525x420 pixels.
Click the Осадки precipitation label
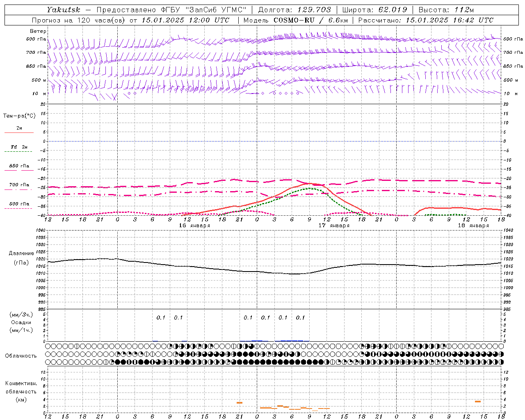point(21,322)
